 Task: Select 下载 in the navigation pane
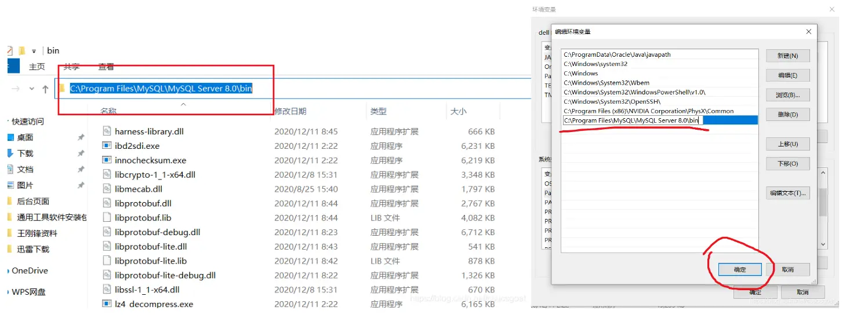(x=25, y=153)
